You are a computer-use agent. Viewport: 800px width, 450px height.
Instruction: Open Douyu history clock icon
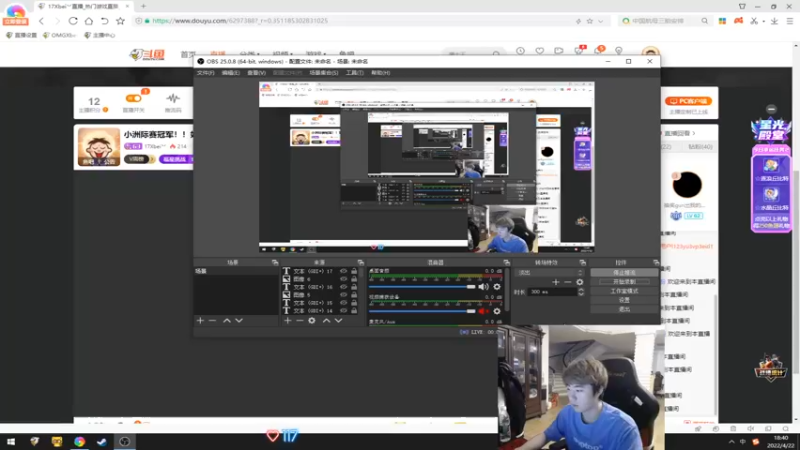tap(520, 51)
